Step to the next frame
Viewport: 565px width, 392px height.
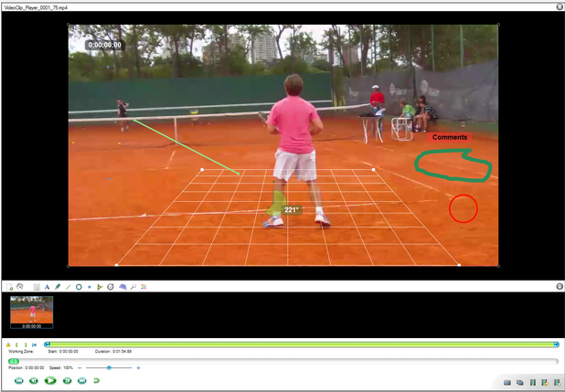click(67, 380)
